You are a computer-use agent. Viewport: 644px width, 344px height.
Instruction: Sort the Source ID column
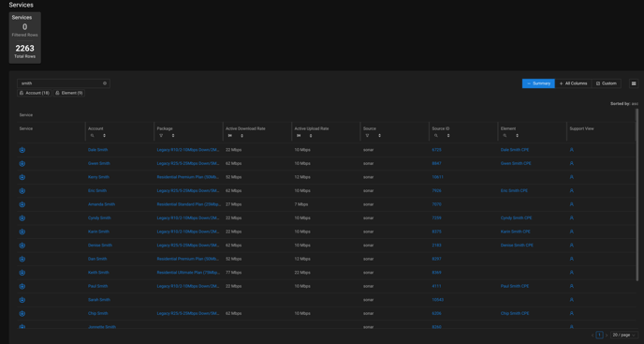(448, 135)
